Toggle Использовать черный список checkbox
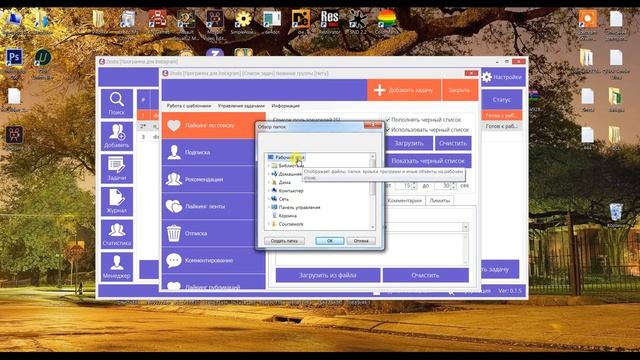 [x=388, y=129]
